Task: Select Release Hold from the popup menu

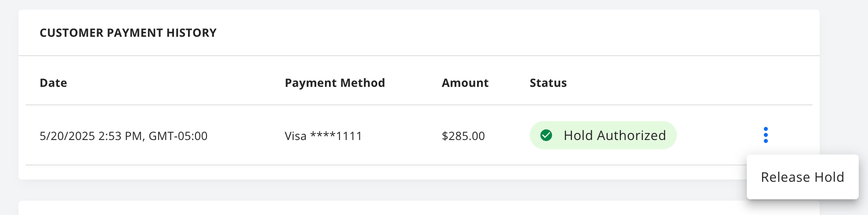Action: coord(802,177)
